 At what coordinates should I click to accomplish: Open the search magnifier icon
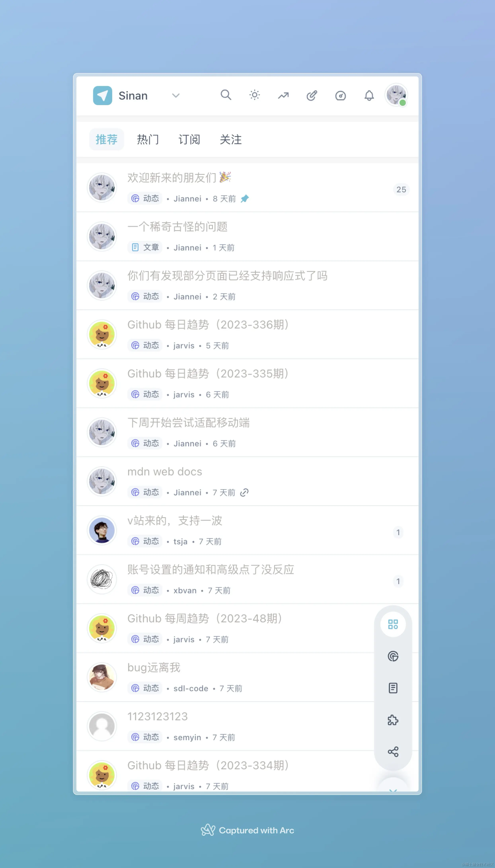point(226,95)
